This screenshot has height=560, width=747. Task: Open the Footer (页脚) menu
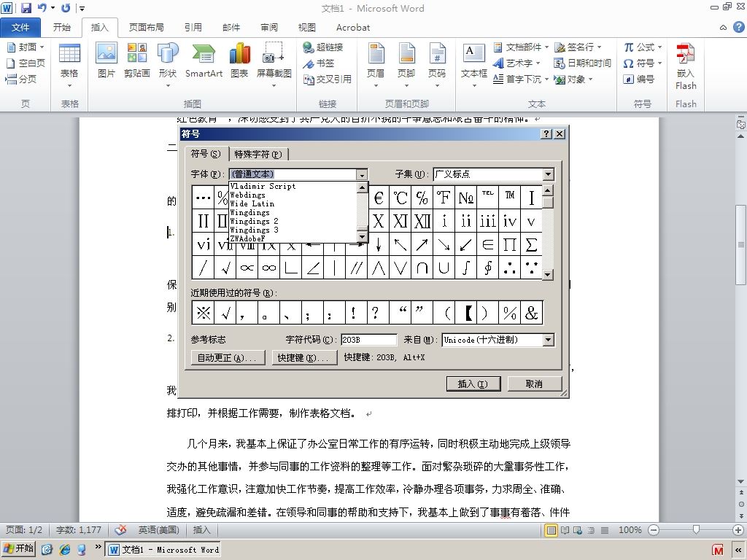point(406,65)
